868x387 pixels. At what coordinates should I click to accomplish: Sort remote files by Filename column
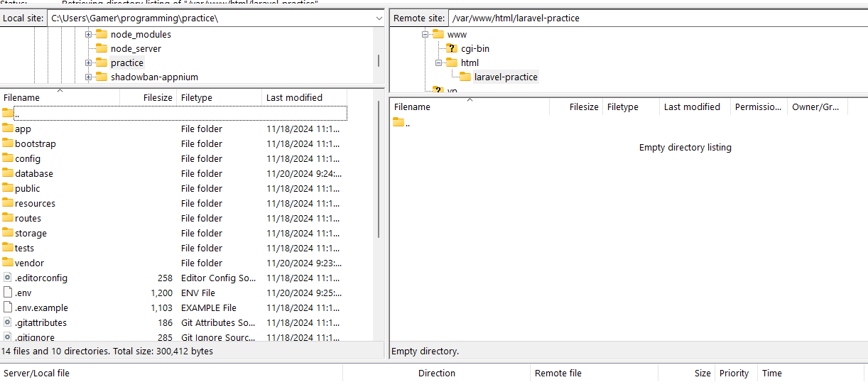pyautogui.click(x=470, y=107)
